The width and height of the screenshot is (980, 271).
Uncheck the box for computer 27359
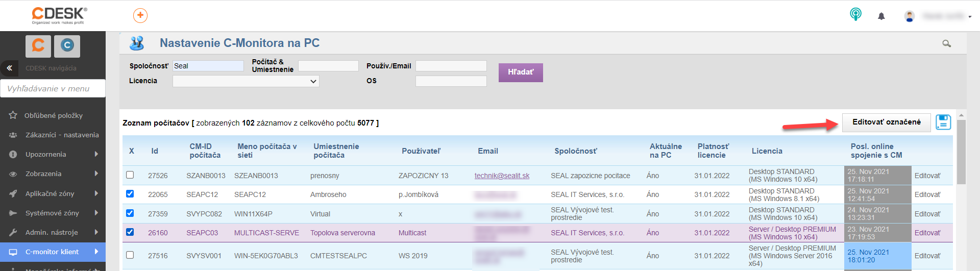(x=130, y=213)
